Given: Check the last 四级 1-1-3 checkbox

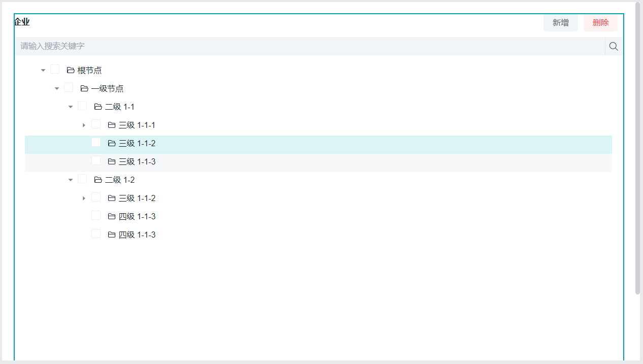Looking at the screenshot, I should pos(96,234).
